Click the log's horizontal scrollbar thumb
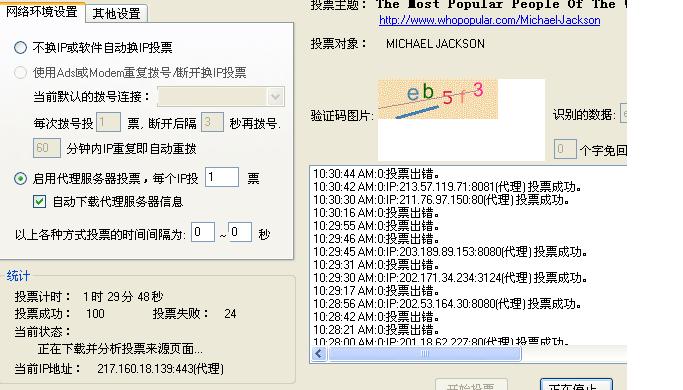Image resolution: width=683 pixels, height=390 pixels. point(424,354)
